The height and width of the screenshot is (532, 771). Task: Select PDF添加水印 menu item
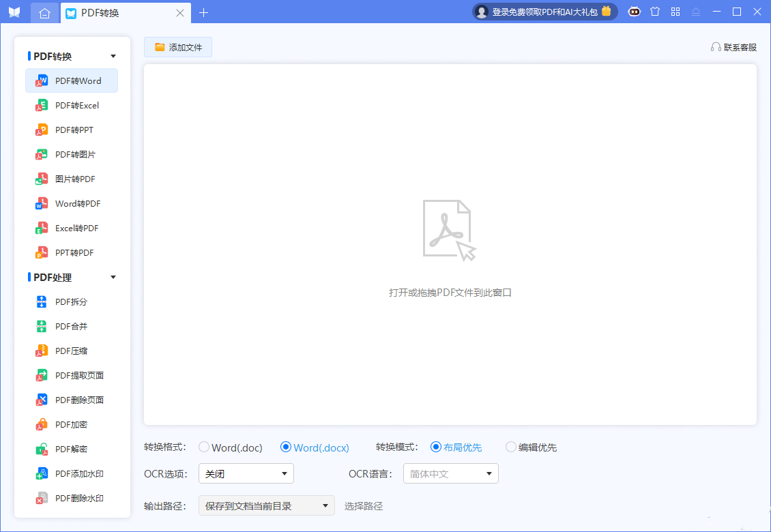point(72,474)
